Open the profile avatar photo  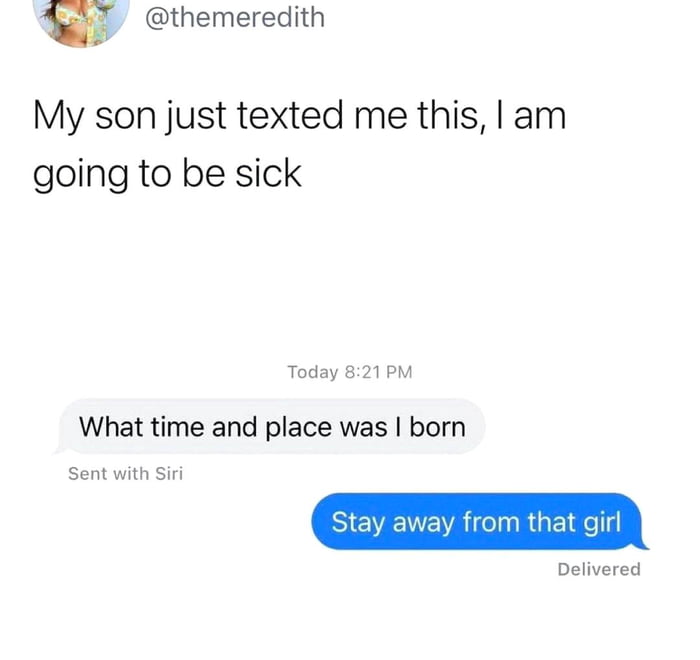pyautogui.click(x=81, y=18)
